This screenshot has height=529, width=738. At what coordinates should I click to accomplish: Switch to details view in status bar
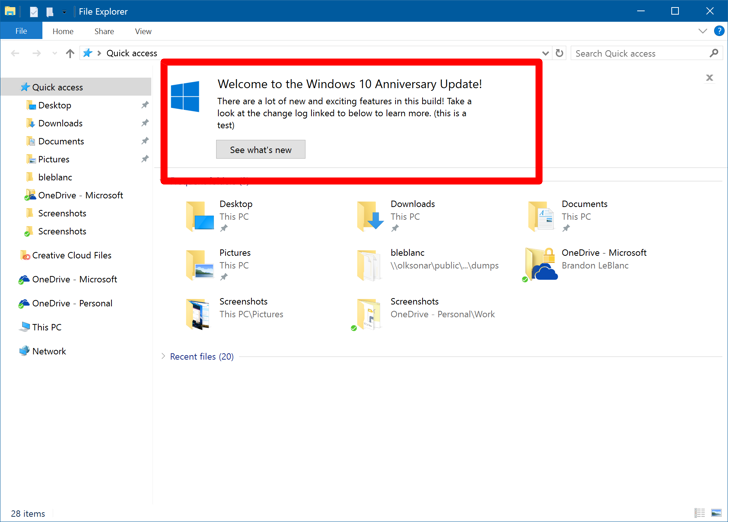700,513
